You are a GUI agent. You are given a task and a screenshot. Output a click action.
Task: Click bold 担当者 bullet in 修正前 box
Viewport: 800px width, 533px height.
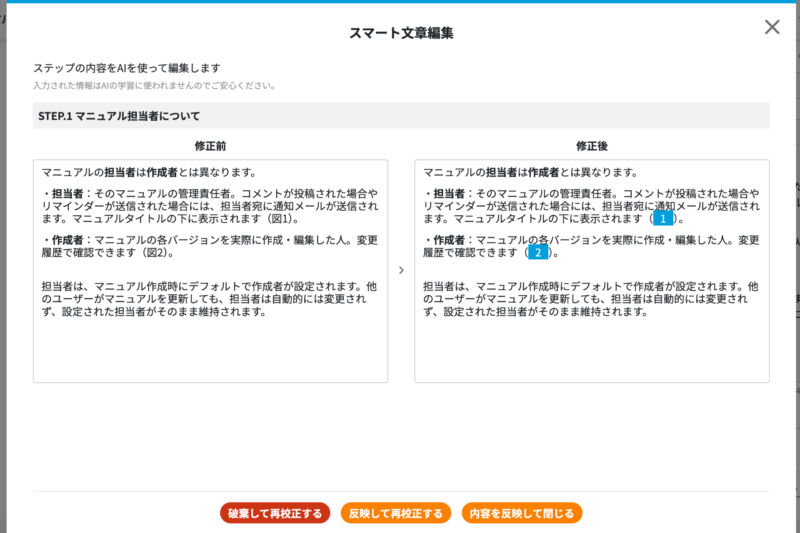(67, 194)
